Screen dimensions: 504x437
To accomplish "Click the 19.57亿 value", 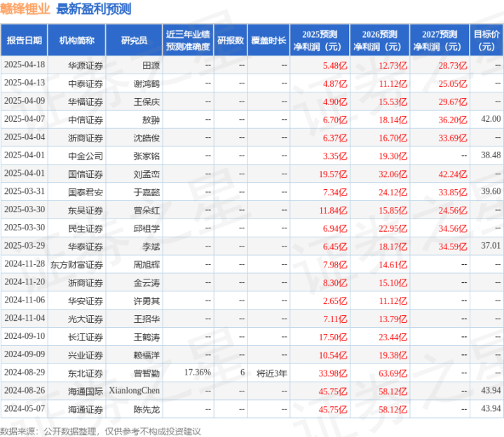I will point(333,174).
